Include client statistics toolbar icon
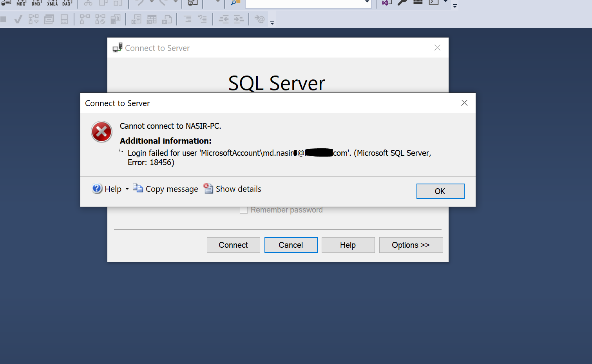Viewport: 592px width, 364px height. coord(116,19)
